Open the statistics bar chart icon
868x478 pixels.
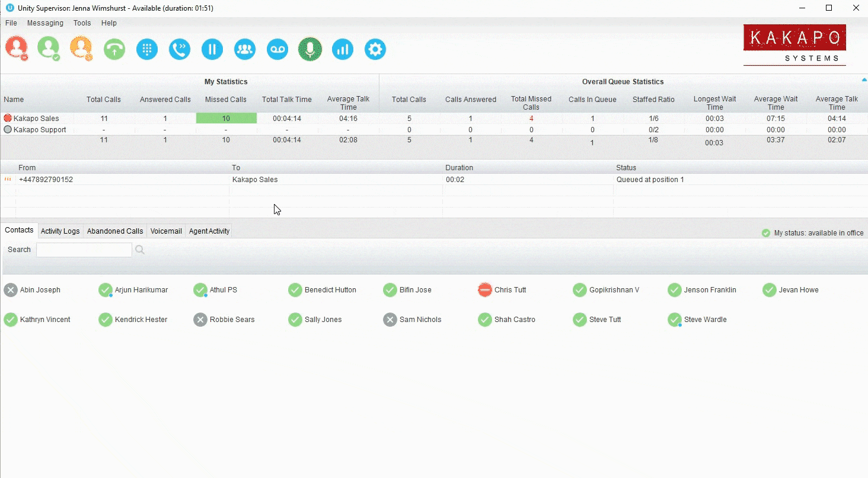343,49
